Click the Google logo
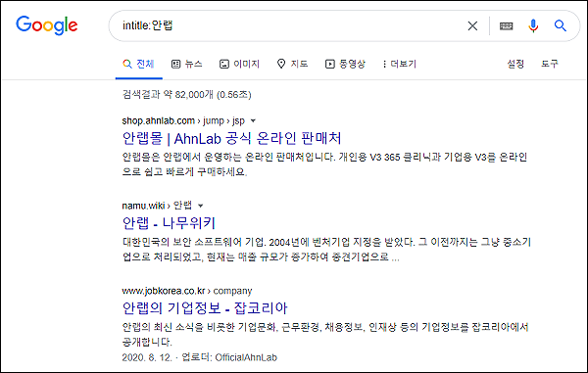588x373 pixels. tap(47, 25)
